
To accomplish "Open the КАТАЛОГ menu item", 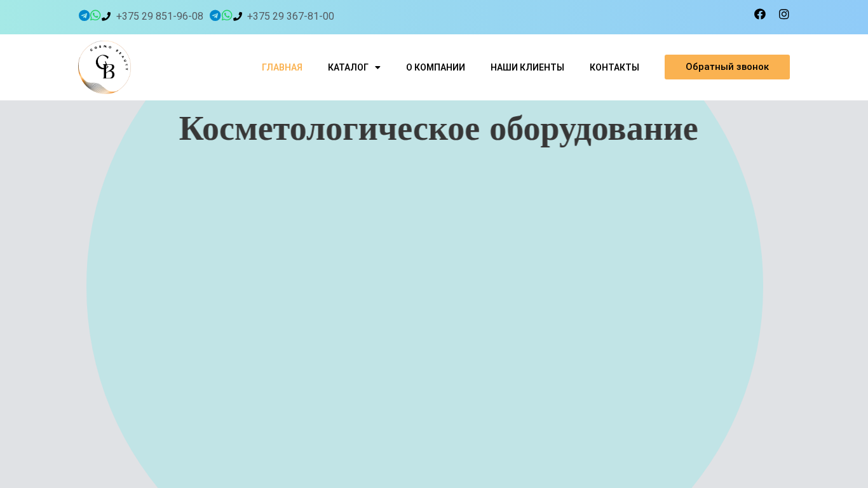I will [348, 67].
